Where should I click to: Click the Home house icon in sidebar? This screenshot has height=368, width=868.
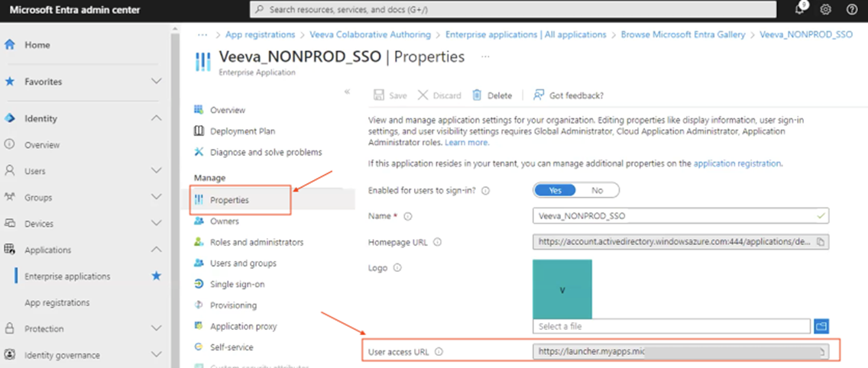point(9,45)
